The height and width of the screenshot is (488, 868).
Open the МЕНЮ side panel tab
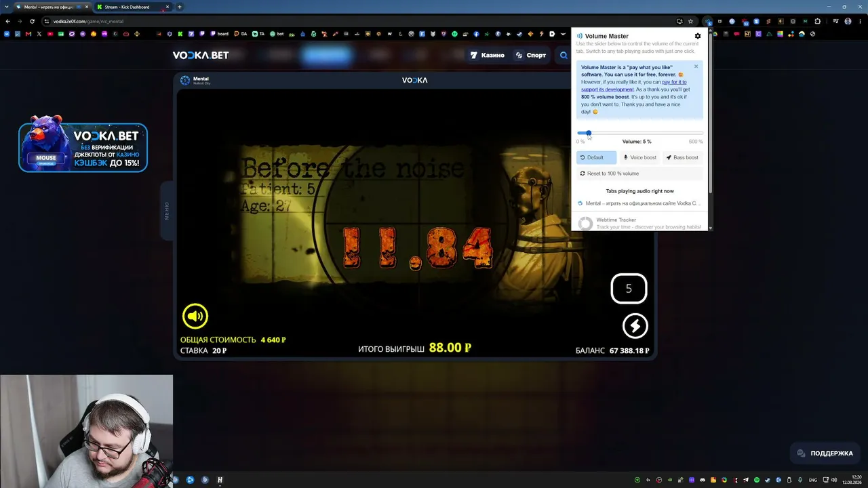point(166,211)
